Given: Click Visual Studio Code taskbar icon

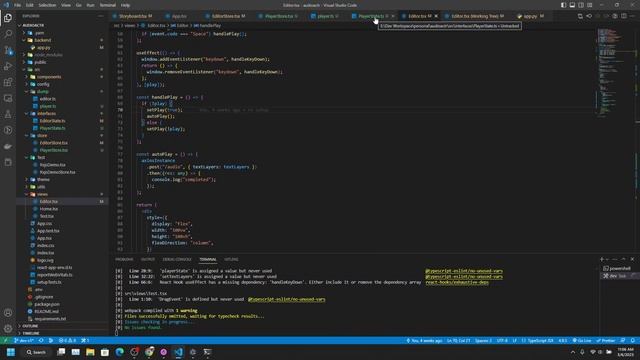Looking at the screenshot, I should (178, 352).
